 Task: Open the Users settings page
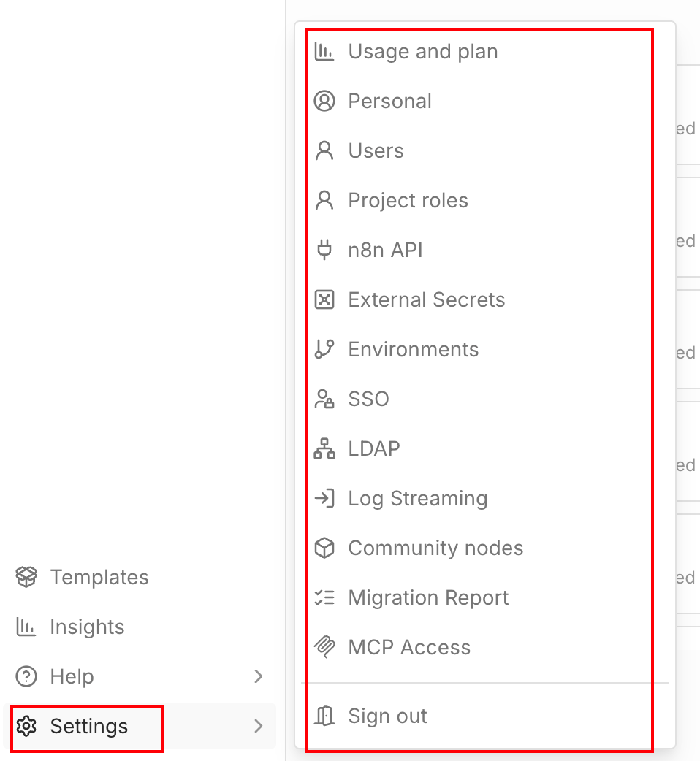[376, 151]
